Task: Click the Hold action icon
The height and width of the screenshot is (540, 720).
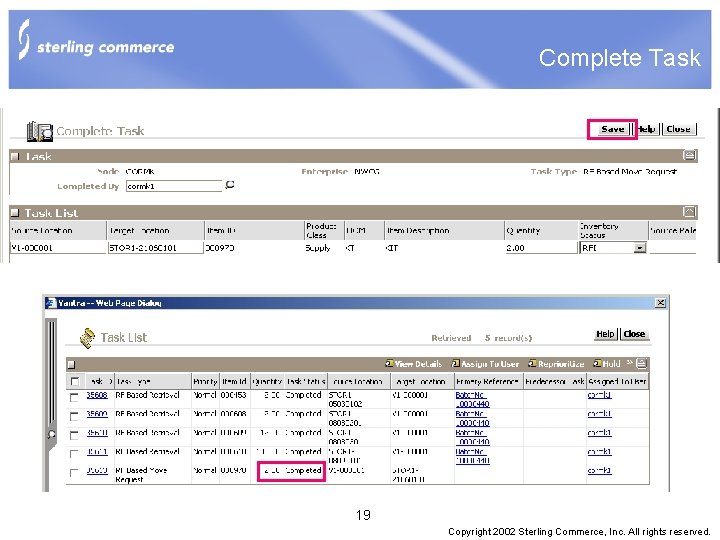Action: (x=597, y=364)
